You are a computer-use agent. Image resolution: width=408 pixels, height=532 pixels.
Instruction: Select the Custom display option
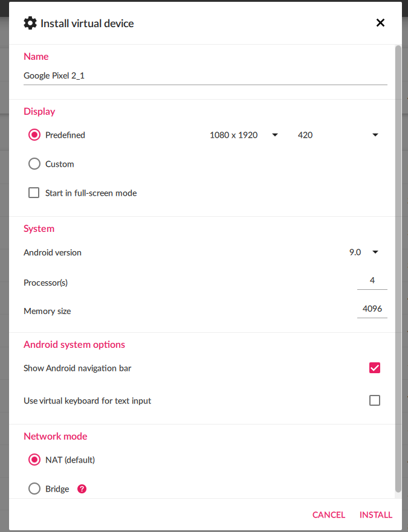[34, 164]
